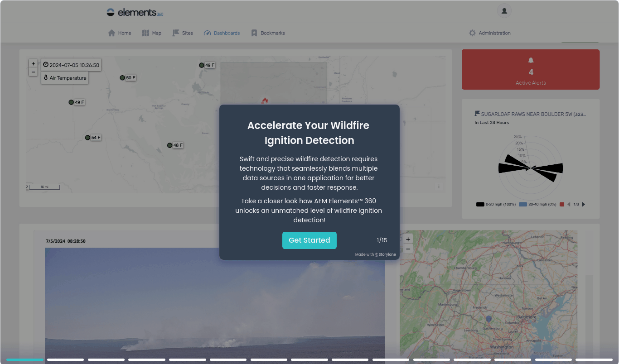The width and height of the screenshot is (619, 364).
Task: Open the Map icon in the top navigation
Action: (x=144, y=32)
